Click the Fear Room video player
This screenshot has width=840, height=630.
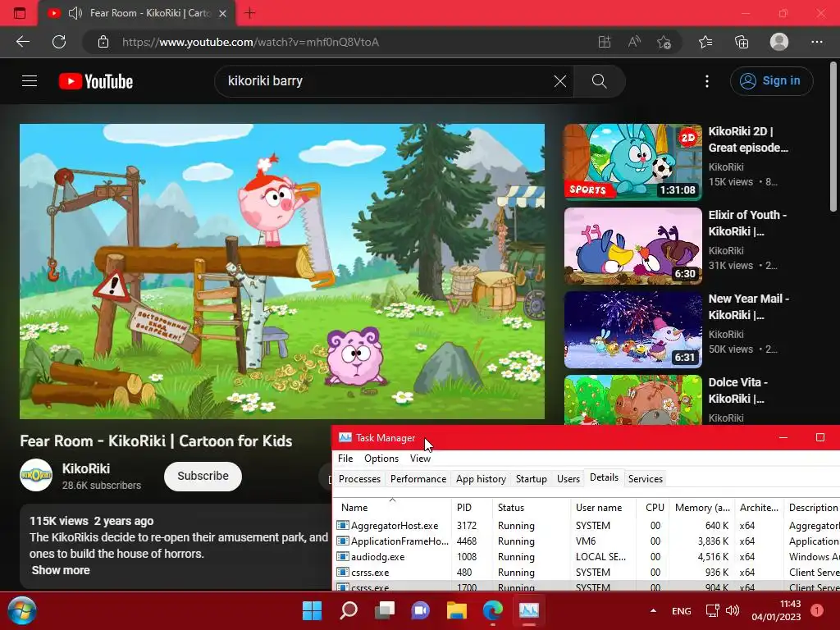tap(282, 272)
